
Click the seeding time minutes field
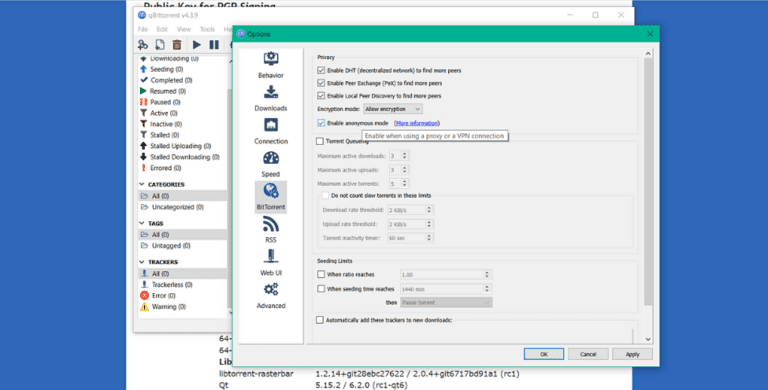(x=446, y=289)
